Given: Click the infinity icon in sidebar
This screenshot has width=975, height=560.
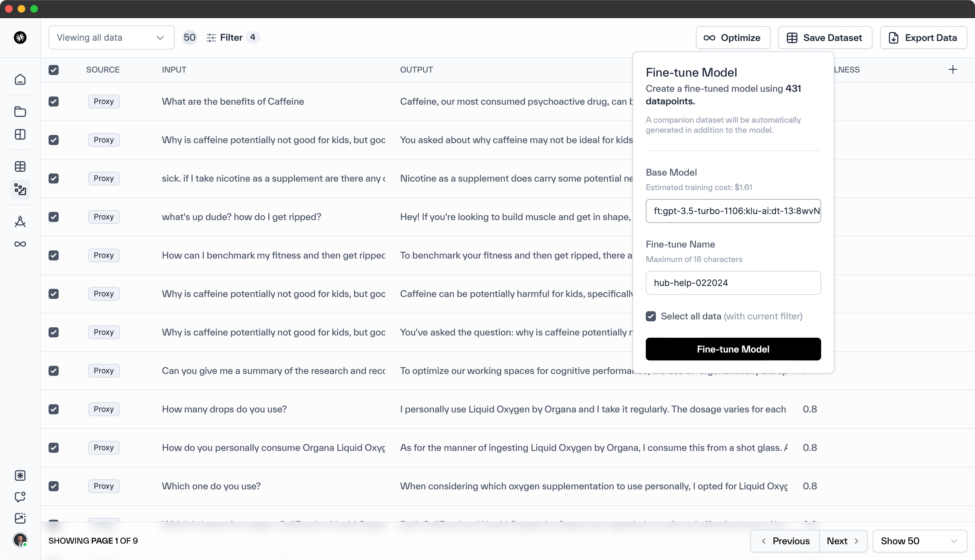Looking at the screenshot, I should click(x=20, y=244).
